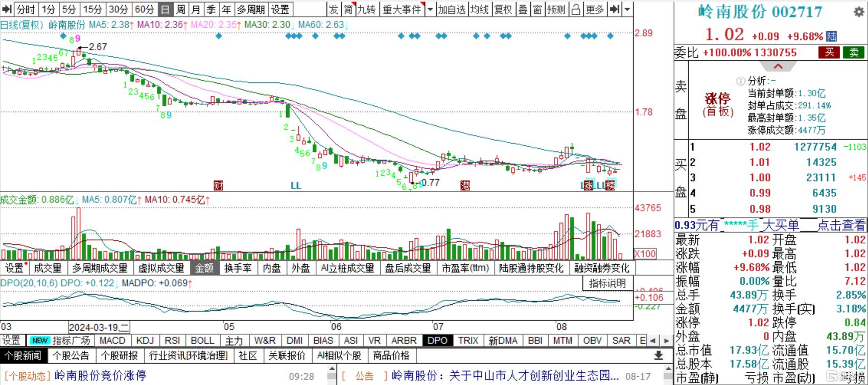
Task: Select the MACD indicator tab
Action: 112,341
